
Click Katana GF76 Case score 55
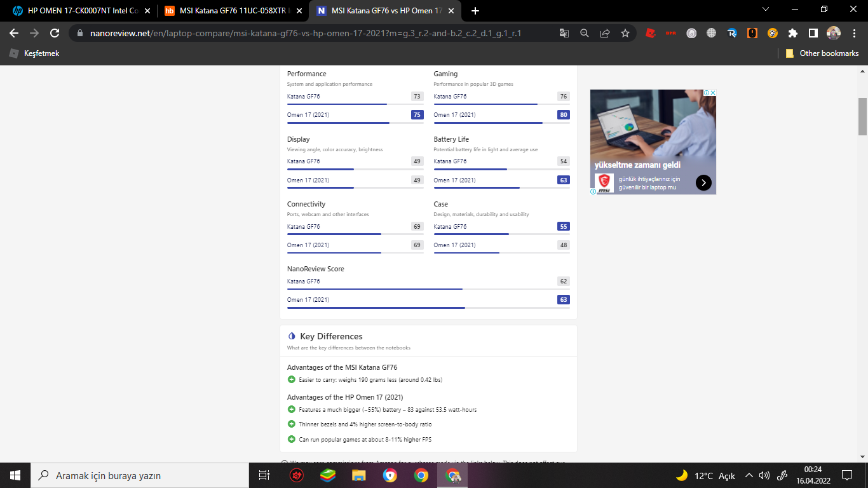[564, 226]
